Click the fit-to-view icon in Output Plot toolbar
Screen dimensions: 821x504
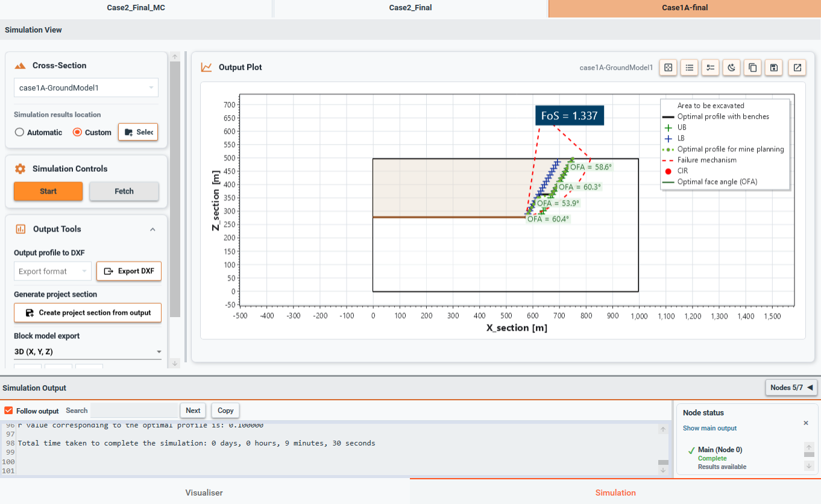pos(668,68)
